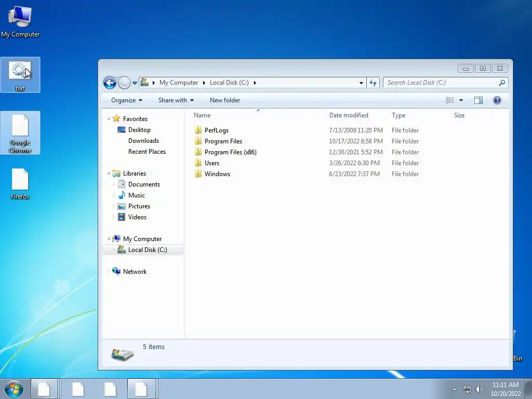Click Local Disk (C:) in the address breadcrumb

(229, 83)
